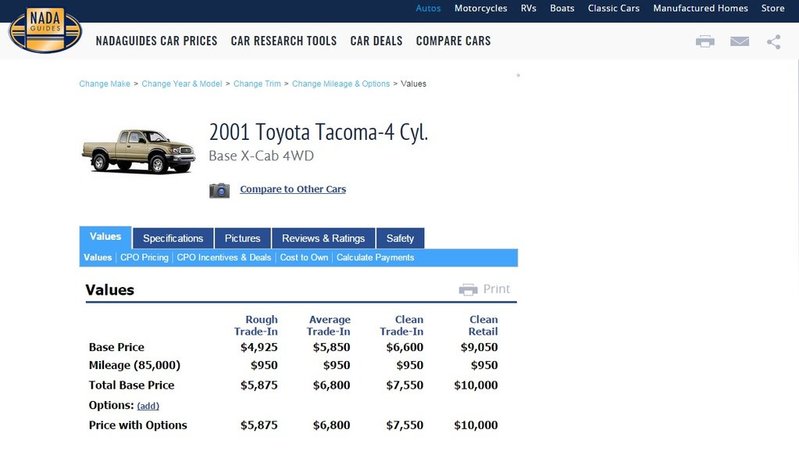Viewport: 799px width, 455px height.
Task: Open Manufactured Homes section
Action: click(x=701, y=8)
